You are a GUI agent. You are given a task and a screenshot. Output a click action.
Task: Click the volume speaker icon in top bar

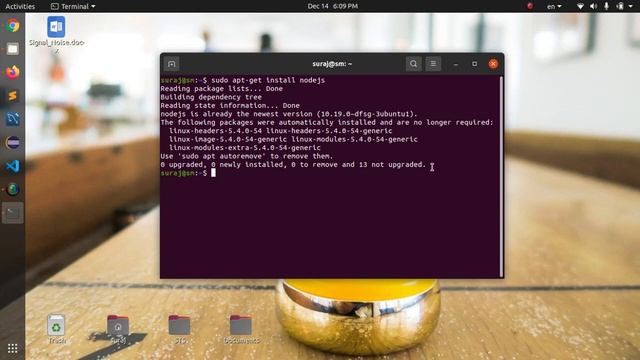point(593,6)
